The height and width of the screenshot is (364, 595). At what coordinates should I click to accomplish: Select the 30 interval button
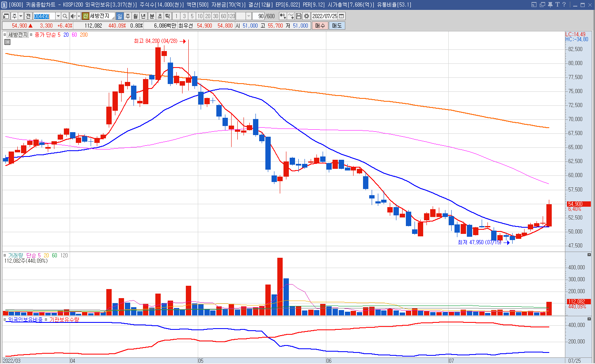(216, 16)
